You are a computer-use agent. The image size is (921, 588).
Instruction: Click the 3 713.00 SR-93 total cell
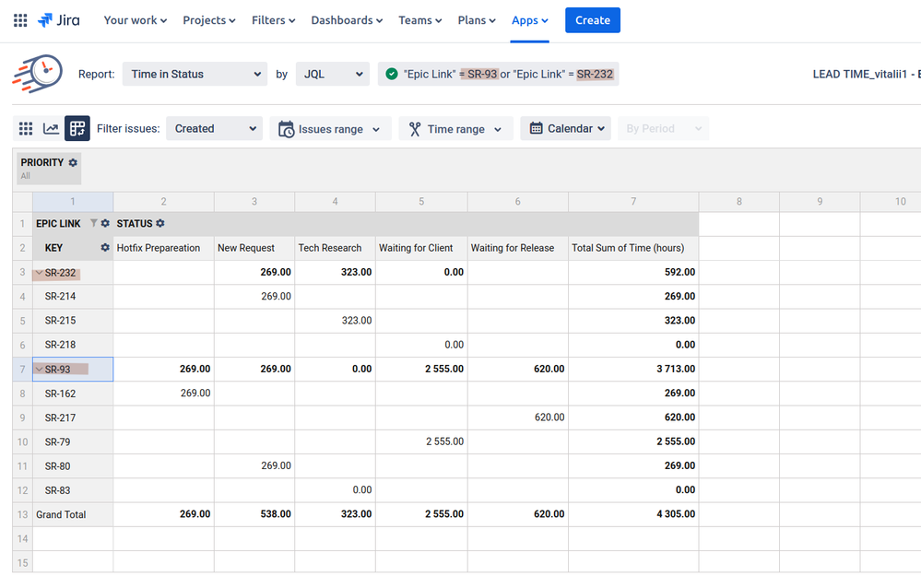tap(633, 369)
